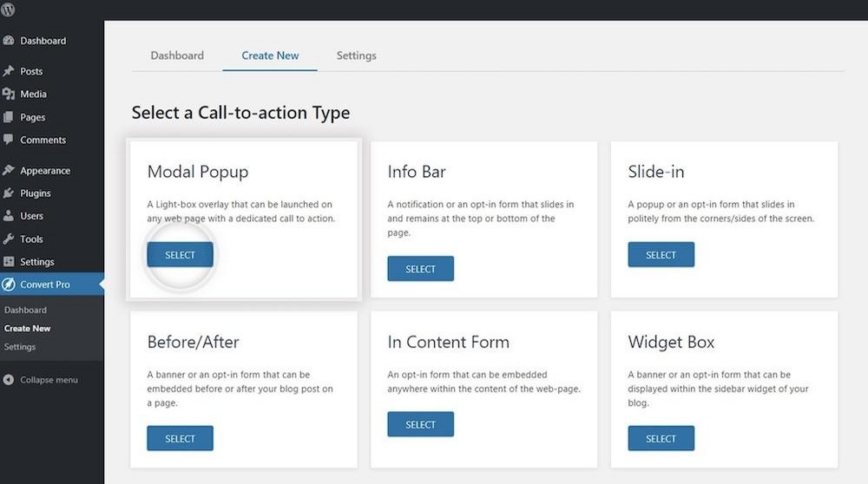Viewport: 868px width, 484px height.
Task: Choose Select for Slide-in
Action: 661,255
